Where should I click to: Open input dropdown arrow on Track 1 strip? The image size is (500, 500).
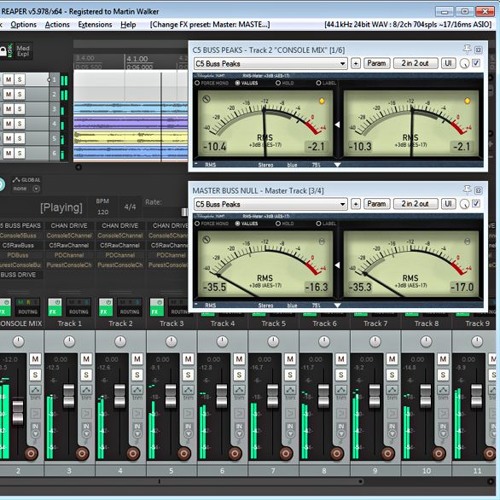[x=86, y=434]
